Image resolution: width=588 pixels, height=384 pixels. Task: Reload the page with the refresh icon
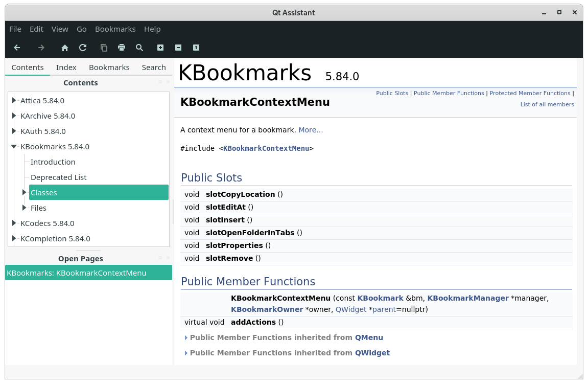83,48
